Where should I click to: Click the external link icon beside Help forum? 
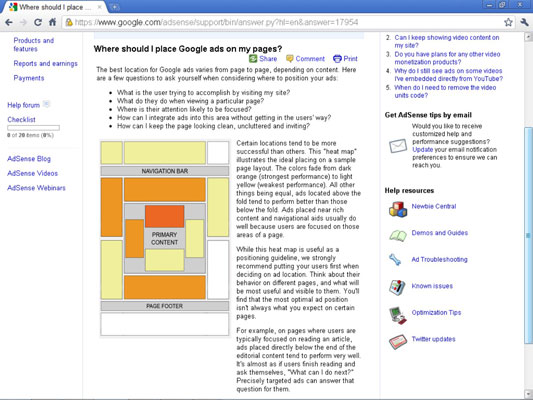coord(47,104)
